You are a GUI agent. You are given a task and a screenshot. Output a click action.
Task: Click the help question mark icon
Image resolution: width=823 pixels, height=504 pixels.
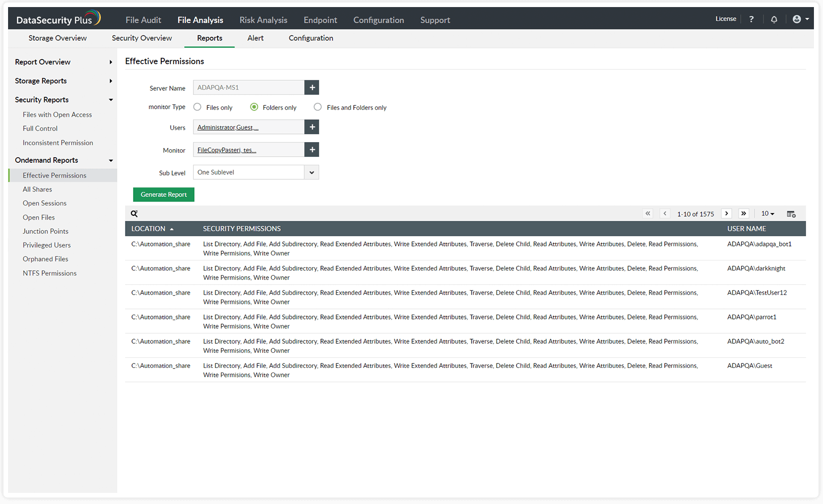(751, 19)
